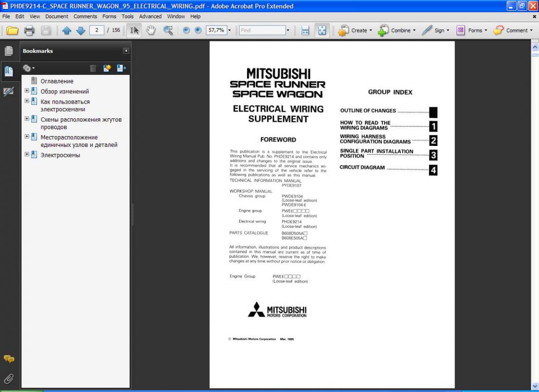
Task: Click SINGLE PART INSTALLATION POSITION entry
Action: pyautogui.click(x=377, y=153)
